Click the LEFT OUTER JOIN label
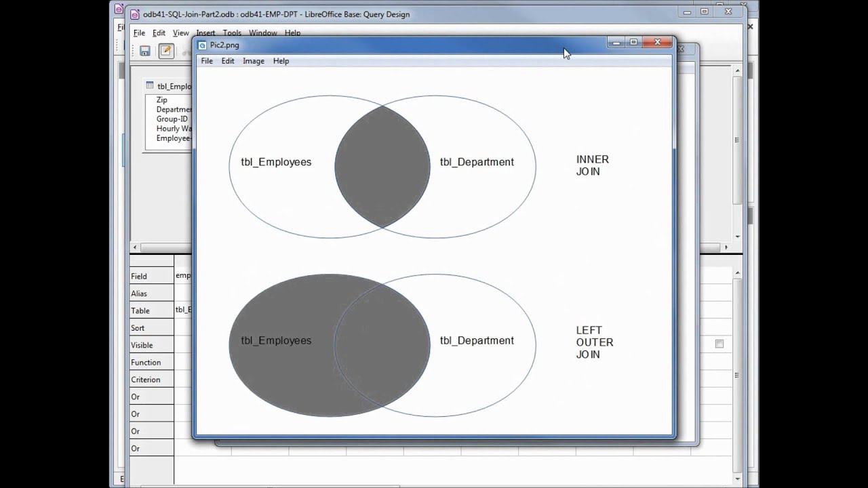The width and height of the screenshot is (868, 488). (595, 342)
